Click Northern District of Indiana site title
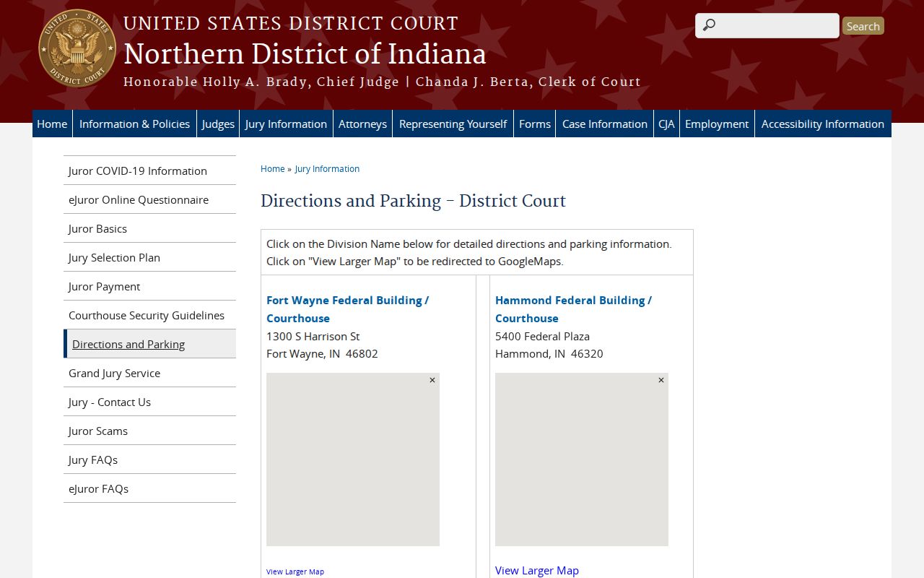 coord(305,54)
